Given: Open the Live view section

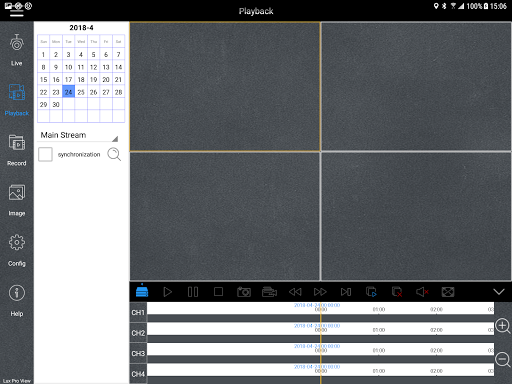Looking at the screenshot, I should (x=16, y=50).
